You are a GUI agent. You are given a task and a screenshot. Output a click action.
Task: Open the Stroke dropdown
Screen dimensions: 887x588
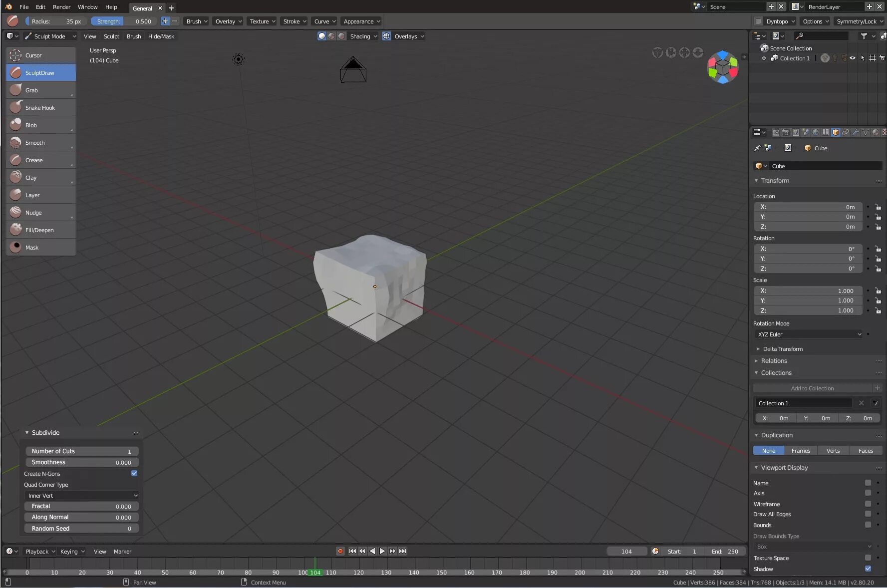294,21
